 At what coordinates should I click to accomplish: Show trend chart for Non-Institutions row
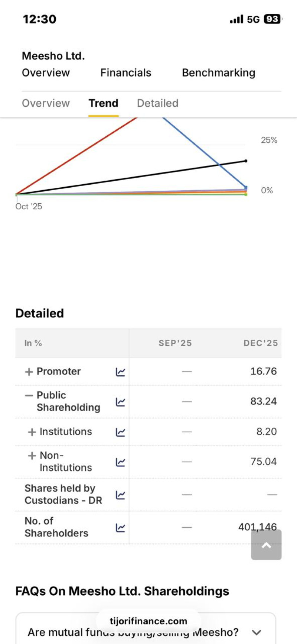click(x=120, y=462)
